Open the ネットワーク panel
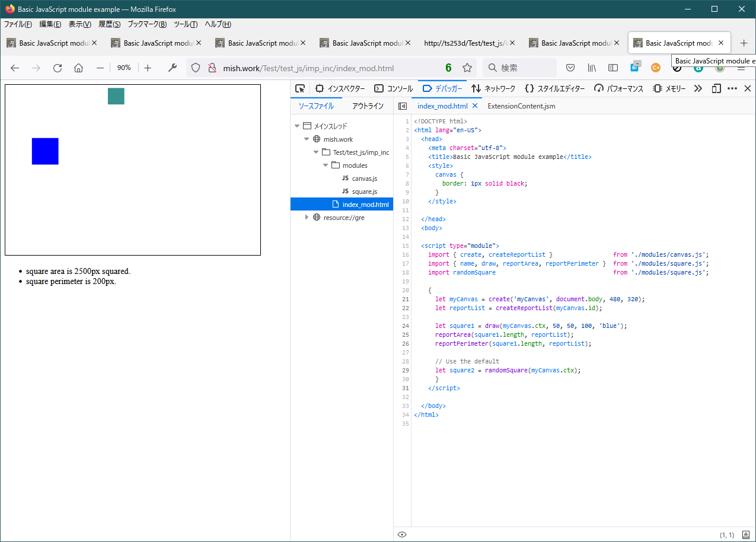 coord(493,88)
